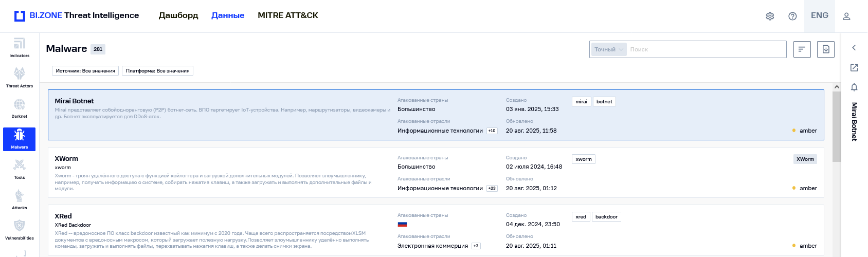Image resolution: width=868 pixels, height=257 pixels.
Task: Open the Darknet section
Action: 19,108
